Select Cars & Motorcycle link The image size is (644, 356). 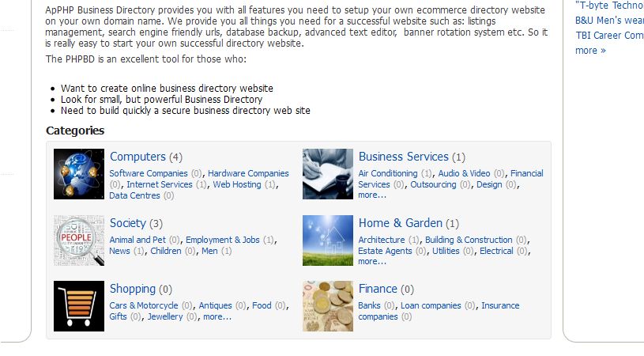tap(144, 305)
